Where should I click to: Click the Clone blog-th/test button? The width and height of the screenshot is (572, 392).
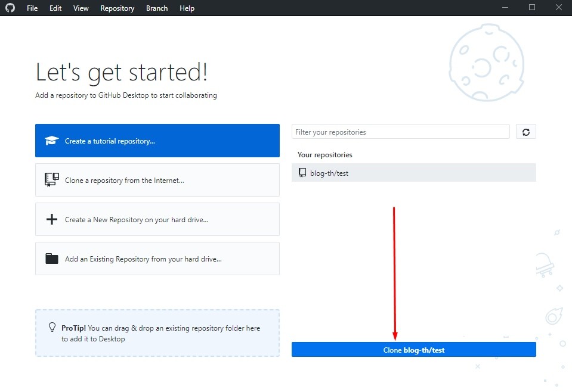tap(414, 350)
